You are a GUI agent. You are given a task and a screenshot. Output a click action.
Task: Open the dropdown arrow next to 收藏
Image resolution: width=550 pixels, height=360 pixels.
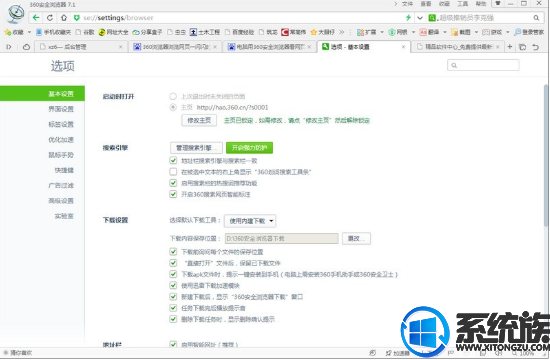point(29,32)
